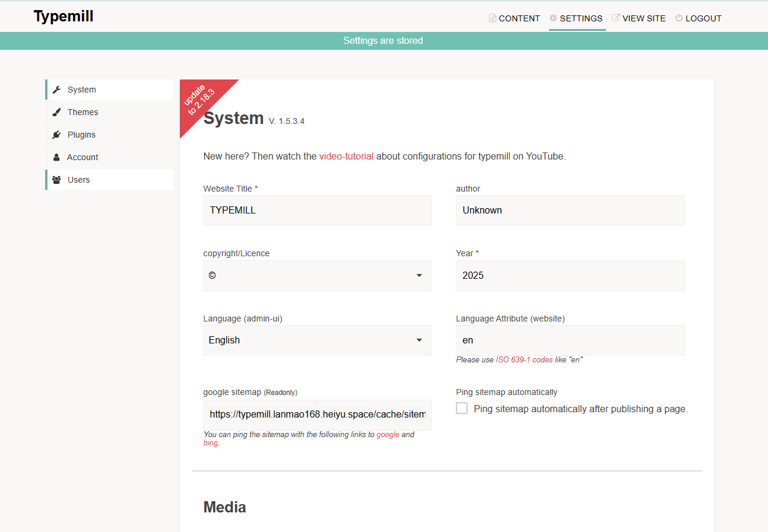Click the group icon beside Users
This screenshot has width=768, height=532.
coord(56,180)
